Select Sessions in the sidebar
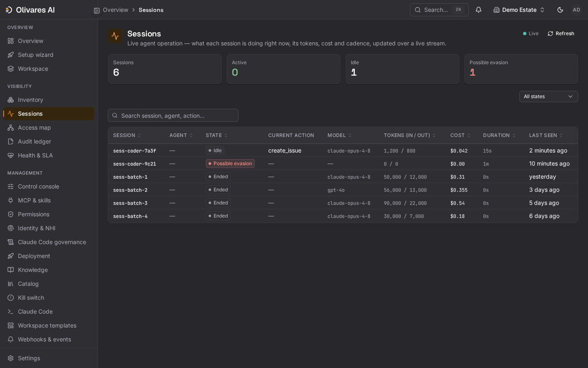The image size is (588, 368). [49, 114]
